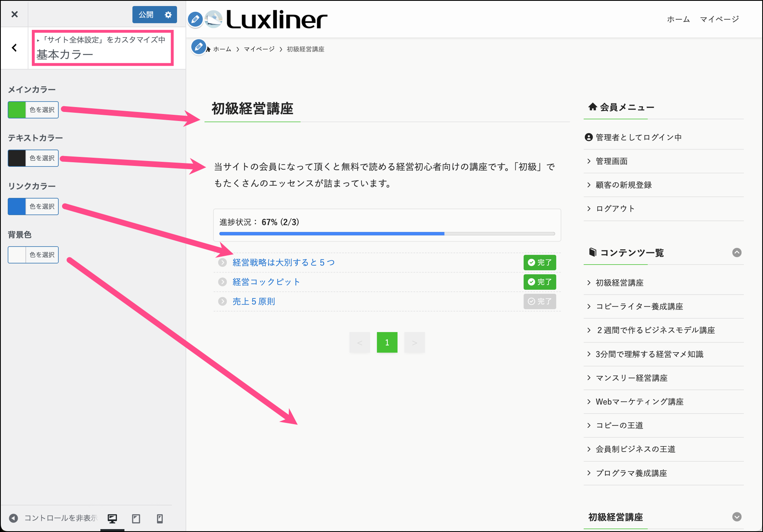763x532 pixels.
Task: Click the pencil edit icon beside the logo
Action: click(195, 19)
